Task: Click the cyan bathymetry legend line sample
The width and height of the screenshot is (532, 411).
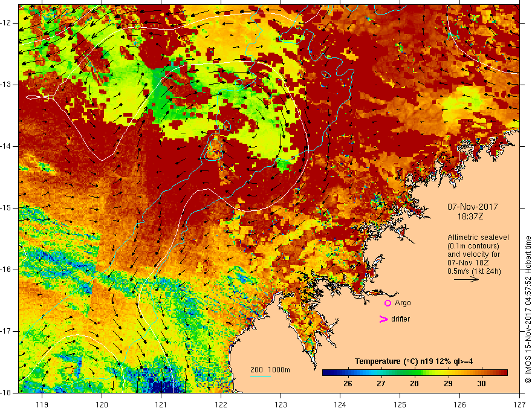Action: (260, 376)
